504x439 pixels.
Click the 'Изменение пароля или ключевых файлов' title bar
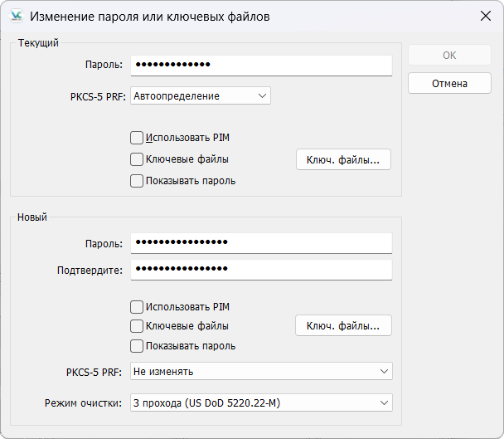coord(149,16)
